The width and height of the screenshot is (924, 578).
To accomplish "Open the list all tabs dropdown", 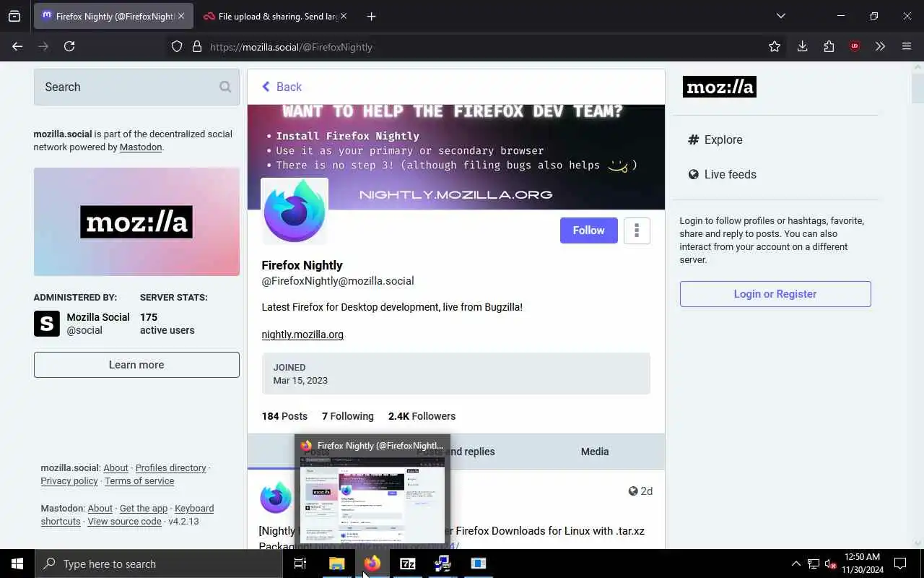I will pyautogui.click(x=780, y=16).
